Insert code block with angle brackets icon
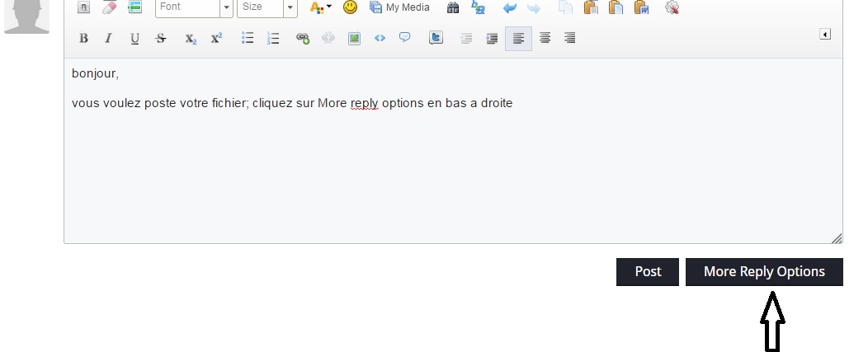 click(x=380, y=38)
